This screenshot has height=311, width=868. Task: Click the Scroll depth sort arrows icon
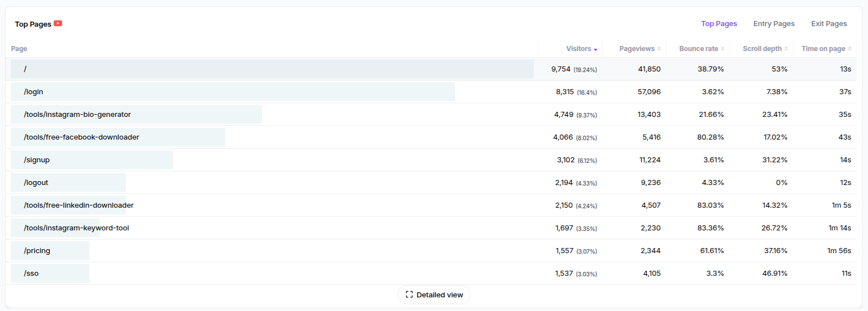786,49
